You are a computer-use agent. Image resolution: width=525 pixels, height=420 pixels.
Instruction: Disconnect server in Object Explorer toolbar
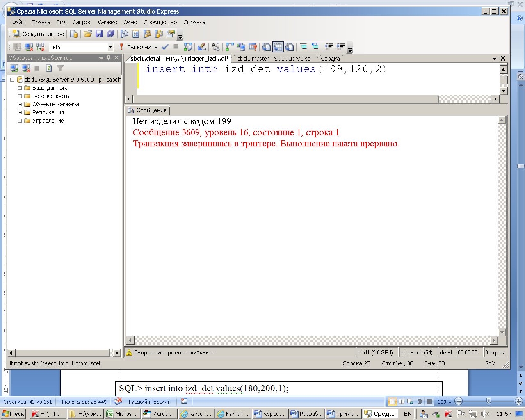(x=26, y=68)
